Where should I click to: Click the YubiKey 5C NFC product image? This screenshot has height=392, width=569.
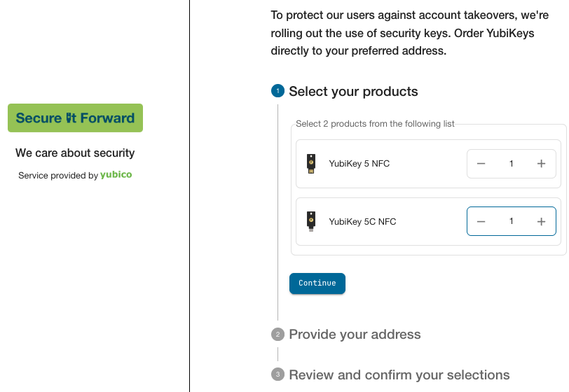pos(311,221)
